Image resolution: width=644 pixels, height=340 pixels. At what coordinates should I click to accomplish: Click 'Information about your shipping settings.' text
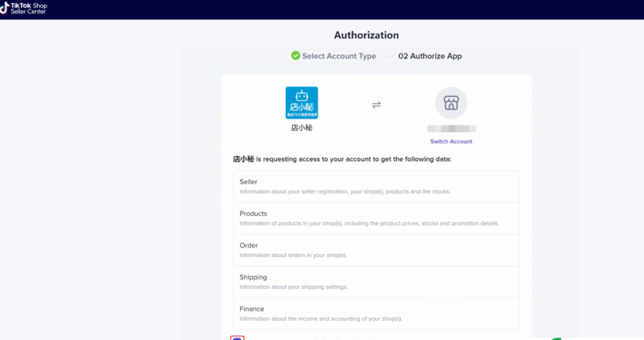pyautogui.click(x=294, y=286)
